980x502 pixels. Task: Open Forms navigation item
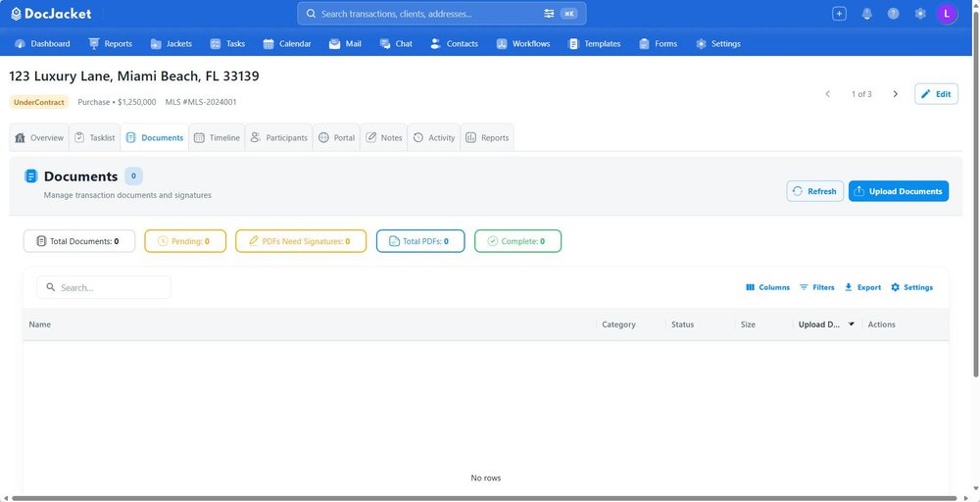pyautogui.click(x=659, y=44)
